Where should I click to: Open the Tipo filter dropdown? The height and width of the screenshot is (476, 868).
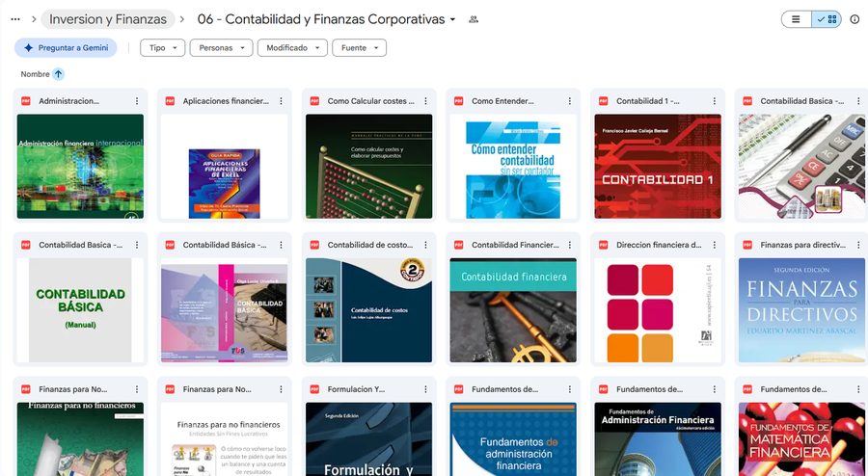pyautogui.click(x=163, y=48)
